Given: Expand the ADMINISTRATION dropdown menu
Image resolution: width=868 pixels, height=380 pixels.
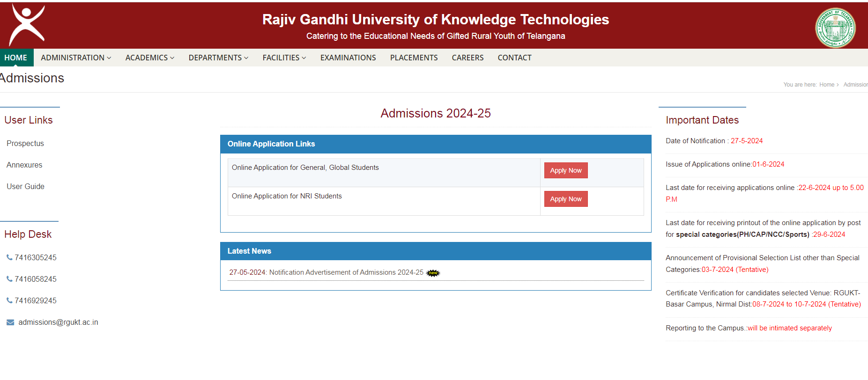Looking at the screenshot, I should tap(76, 58).
